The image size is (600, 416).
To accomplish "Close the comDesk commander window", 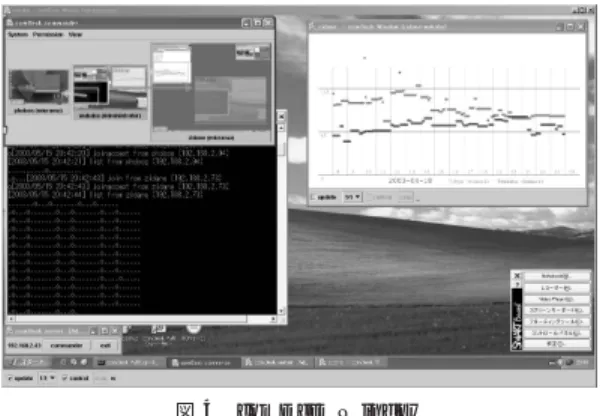I will coord(269,23).
